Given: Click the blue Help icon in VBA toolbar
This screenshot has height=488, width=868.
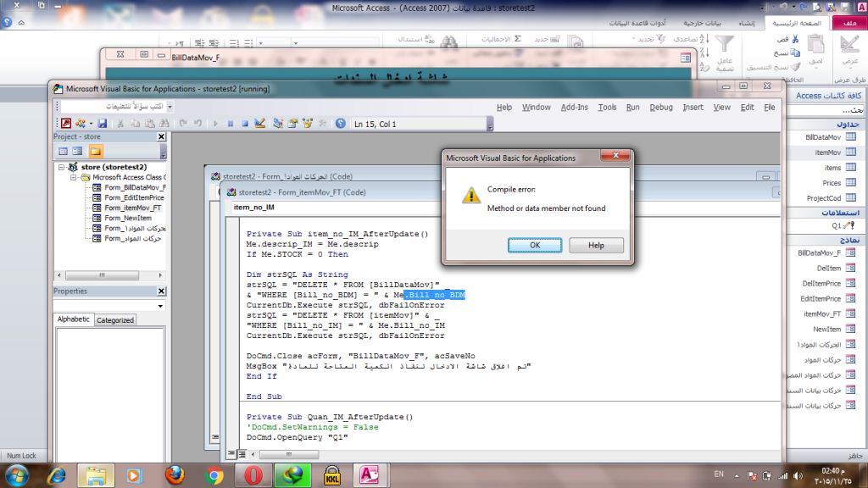Looking at the screenshot, I should [341, 124].
